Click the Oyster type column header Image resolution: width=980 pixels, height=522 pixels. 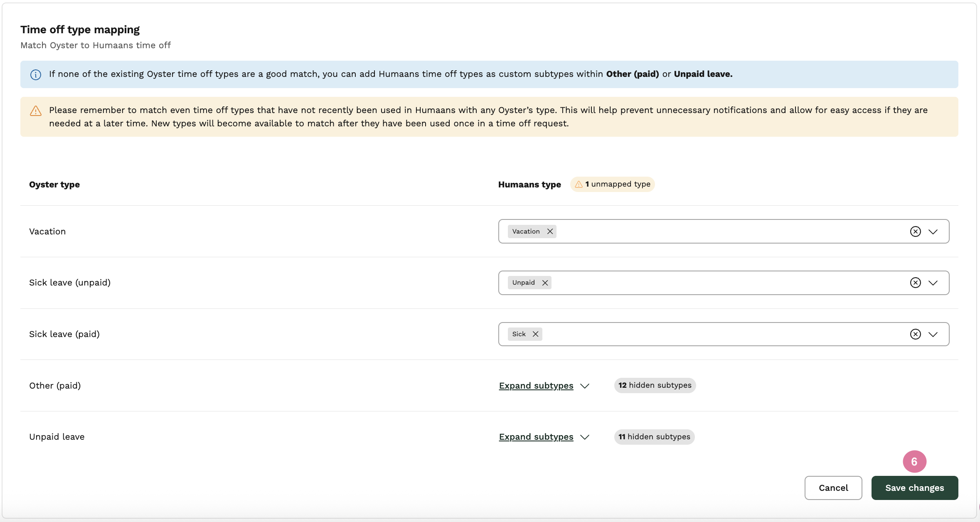point(54,185)
